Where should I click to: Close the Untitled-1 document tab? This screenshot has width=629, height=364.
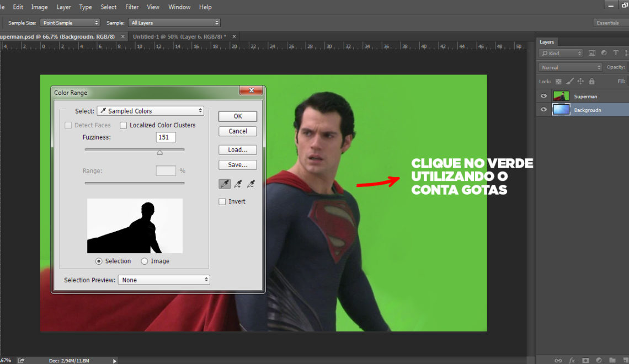pyautogui.click(x=234, y=36)
